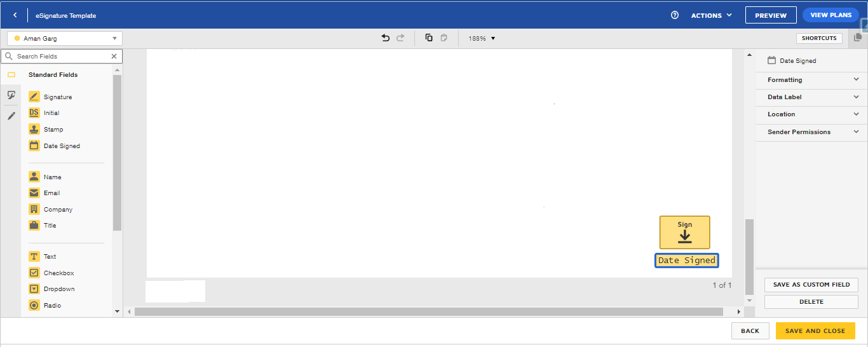The height and width of the screenshot is (347, 868).
Task: Select the Company field icon
Action: [34, 209]
